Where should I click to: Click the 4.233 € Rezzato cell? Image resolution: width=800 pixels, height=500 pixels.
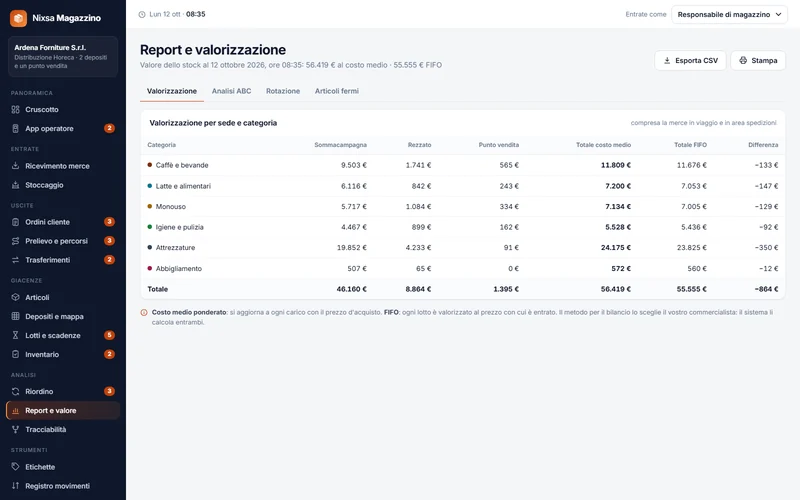(418, 247)
